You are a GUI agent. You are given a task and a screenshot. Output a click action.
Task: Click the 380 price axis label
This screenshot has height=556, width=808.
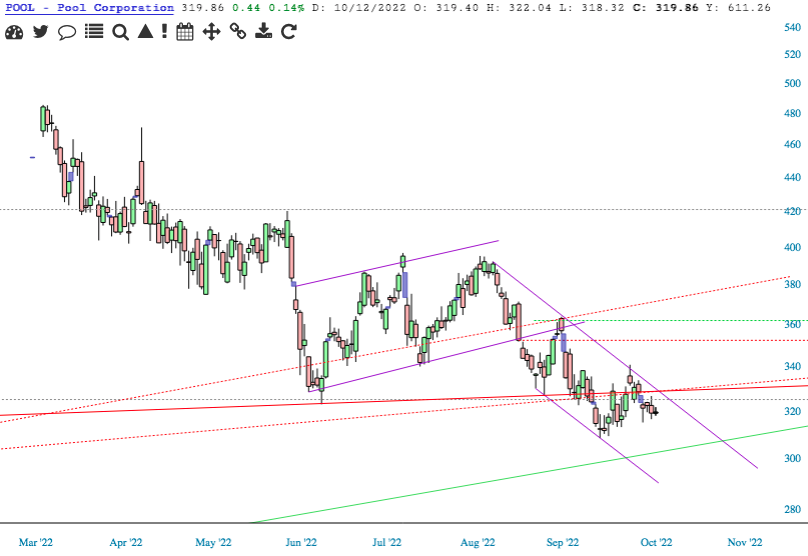click(x=792, y=284)
